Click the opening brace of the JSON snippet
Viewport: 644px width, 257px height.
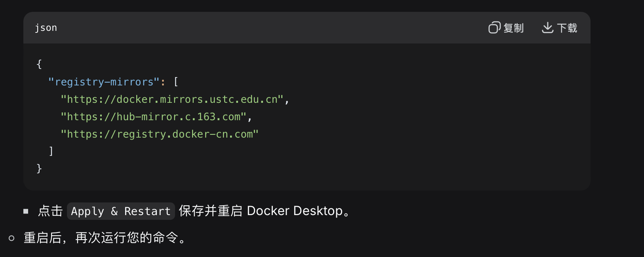click(x=39, y=64)
